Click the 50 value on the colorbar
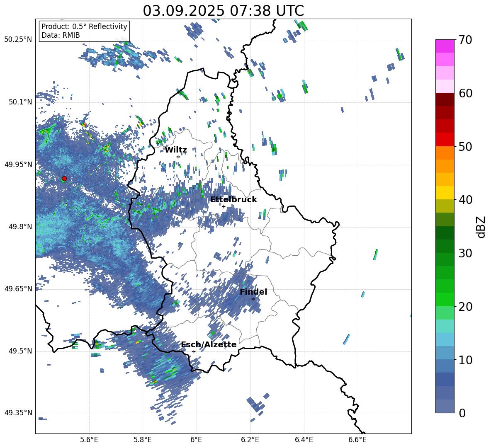 coord(465,146)
